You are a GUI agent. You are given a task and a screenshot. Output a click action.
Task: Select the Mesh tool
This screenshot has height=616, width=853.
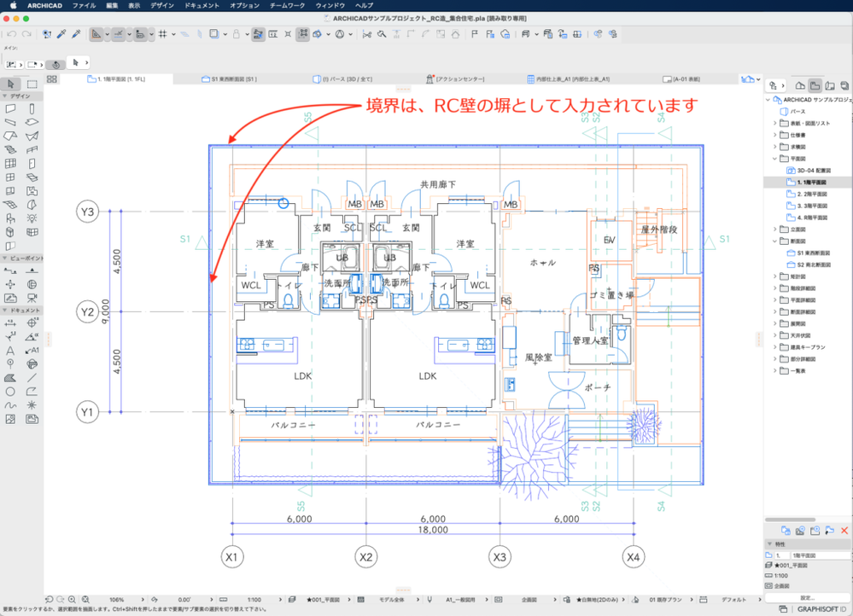(10, 205)
